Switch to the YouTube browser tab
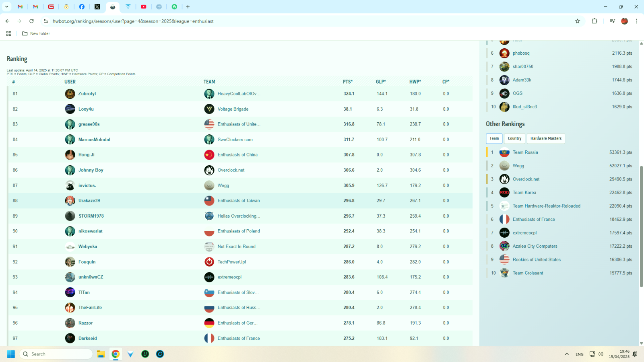This screenshot has height=362, width=644. tap(143, 6)
